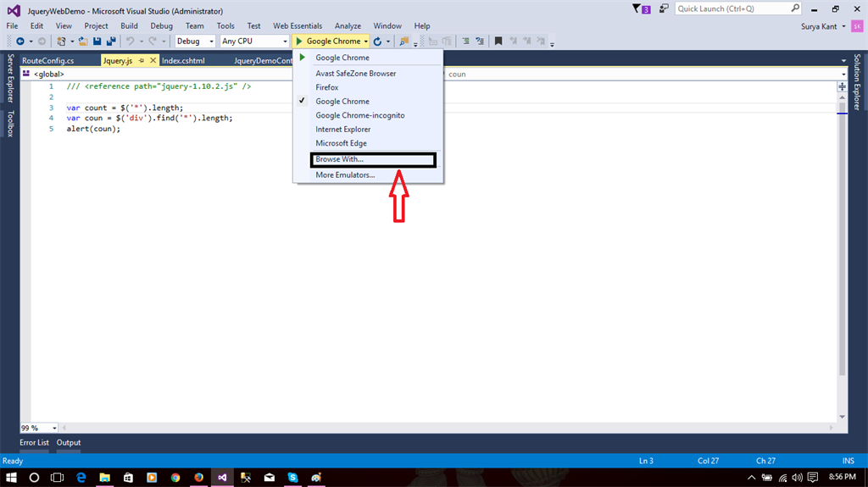
Task: Click the Save All toolbar icon
Action: pos(111,41)
